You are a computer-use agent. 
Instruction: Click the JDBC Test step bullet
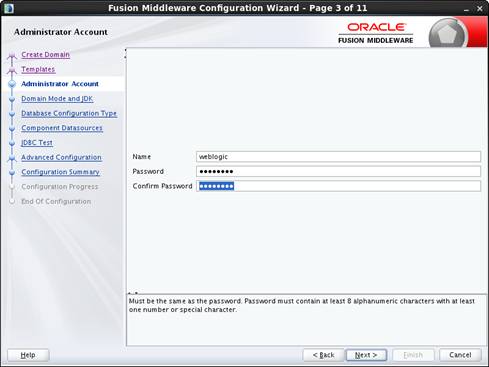pos(12,143)
